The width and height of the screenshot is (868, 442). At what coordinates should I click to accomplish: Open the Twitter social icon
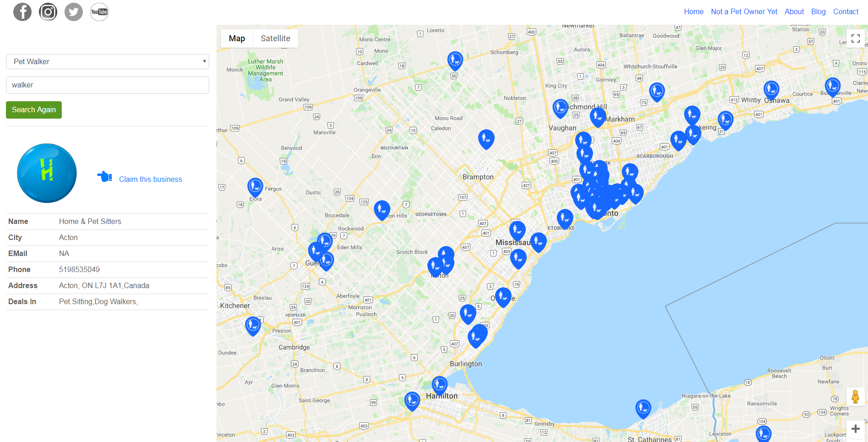coord(74,12)
